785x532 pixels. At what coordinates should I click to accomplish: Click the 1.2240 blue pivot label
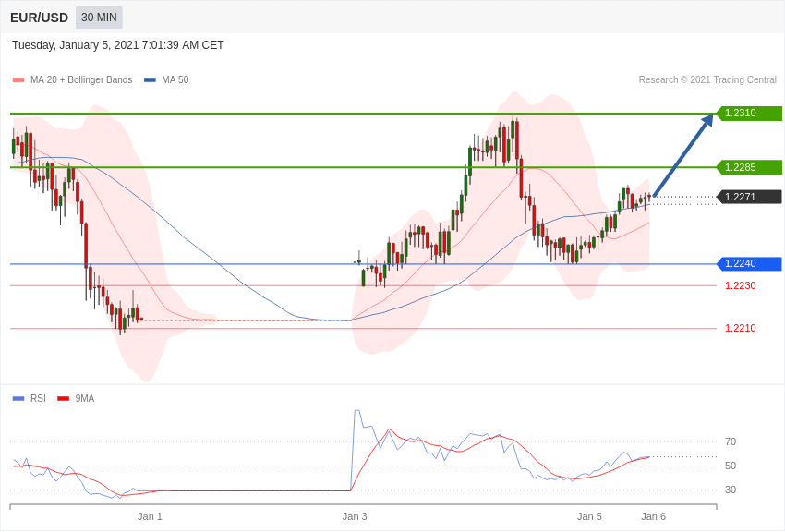tap(750, 264)
